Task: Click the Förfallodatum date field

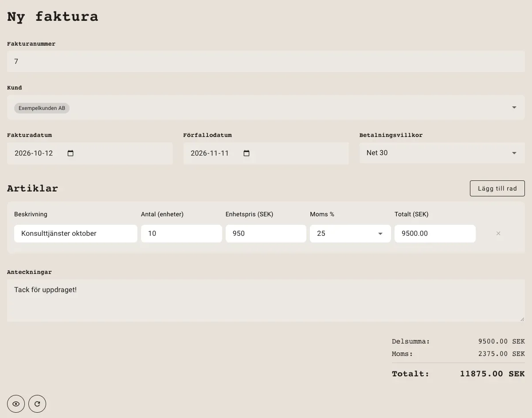Action: (266, 153)
